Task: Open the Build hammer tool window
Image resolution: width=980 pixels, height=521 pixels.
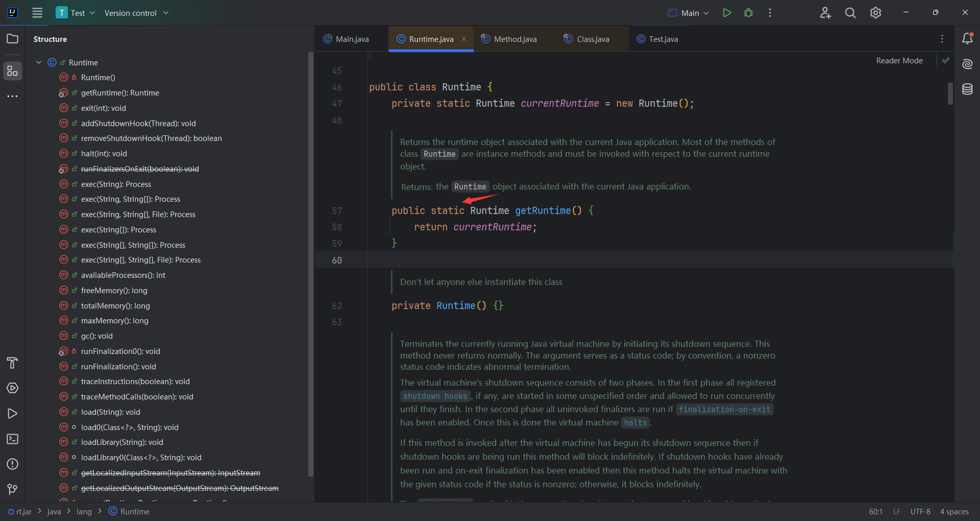Action: 12,363
